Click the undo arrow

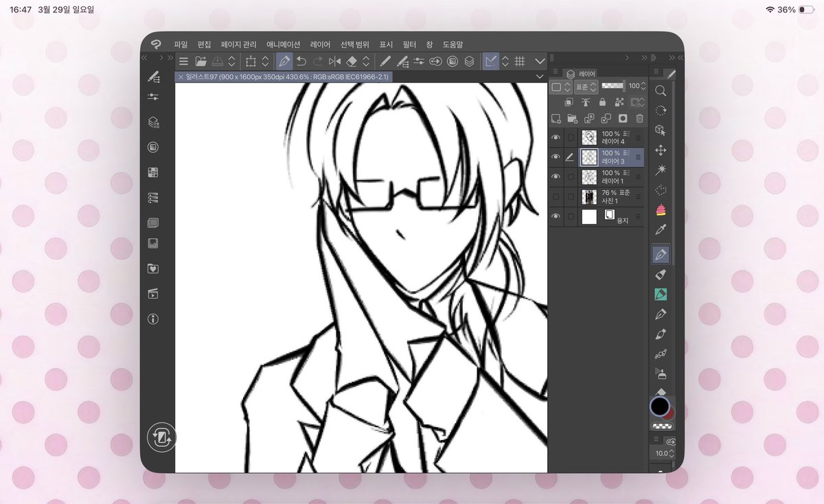pyautogui.click(x=301, y=61)
